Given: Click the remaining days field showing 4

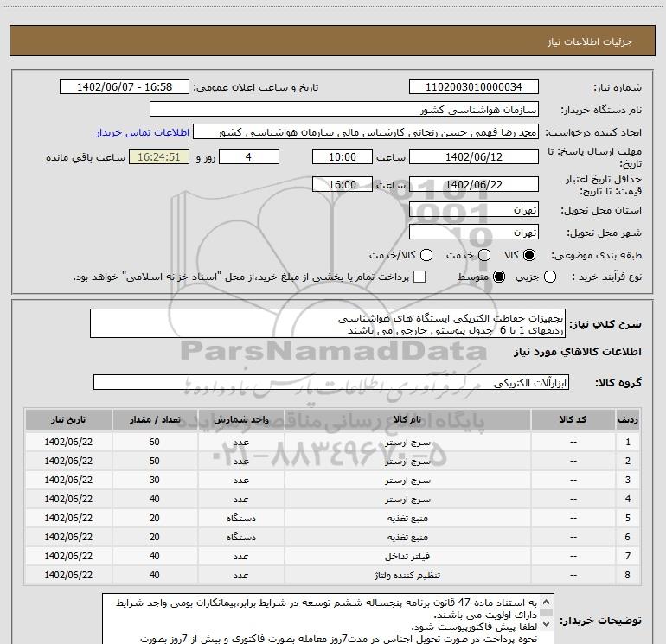Looking at the screenshot, I should 249,156.
